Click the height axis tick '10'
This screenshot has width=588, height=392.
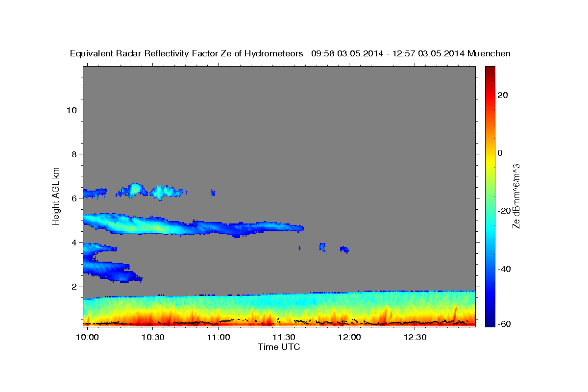pyautogui.click(x=71, y=110)
